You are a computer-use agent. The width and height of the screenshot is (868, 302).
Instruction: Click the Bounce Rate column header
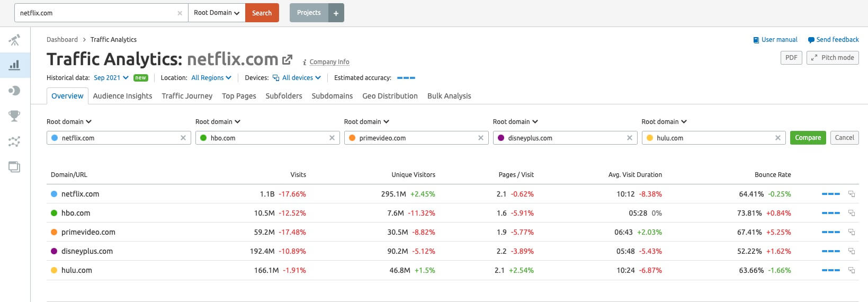(x=773, y=175)
